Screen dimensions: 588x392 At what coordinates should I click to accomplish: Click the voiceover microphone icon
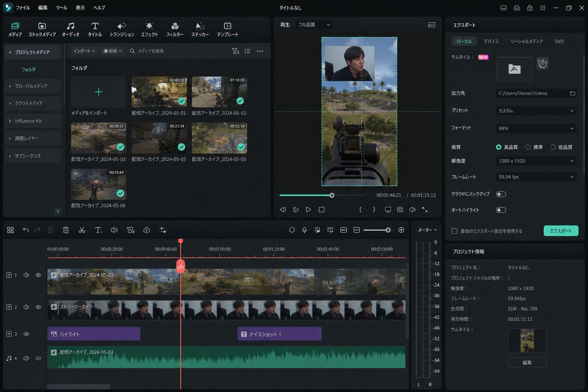pyautogui.click(x=304, y=230)
